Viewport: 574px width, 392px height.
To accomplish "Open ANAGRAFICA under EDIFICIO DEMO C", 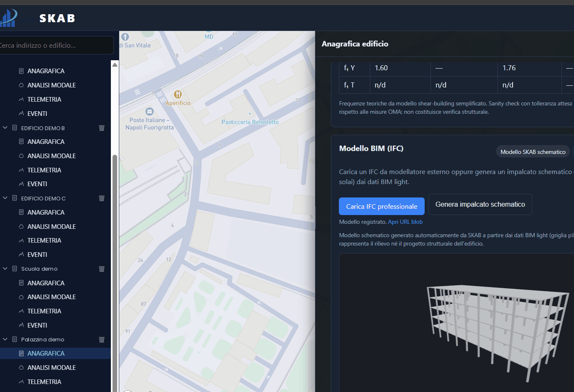I will pos(46,213).
